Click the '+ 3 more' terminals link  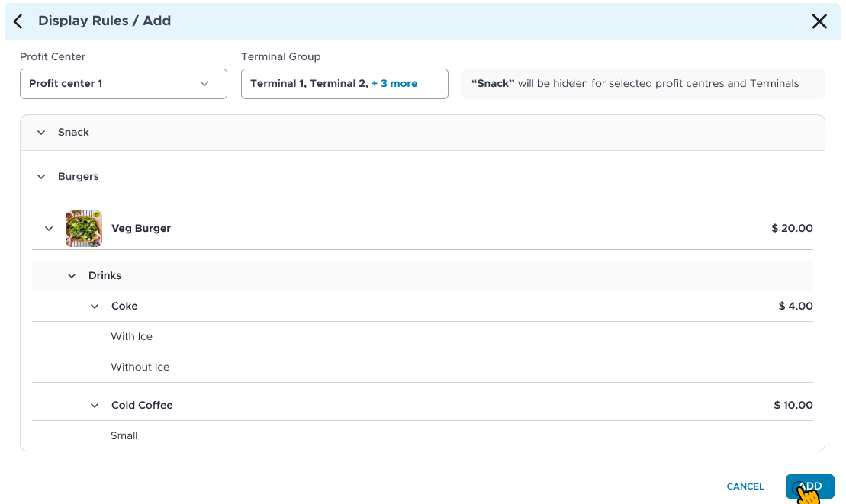pyautogui.click(x=394, y=84)
